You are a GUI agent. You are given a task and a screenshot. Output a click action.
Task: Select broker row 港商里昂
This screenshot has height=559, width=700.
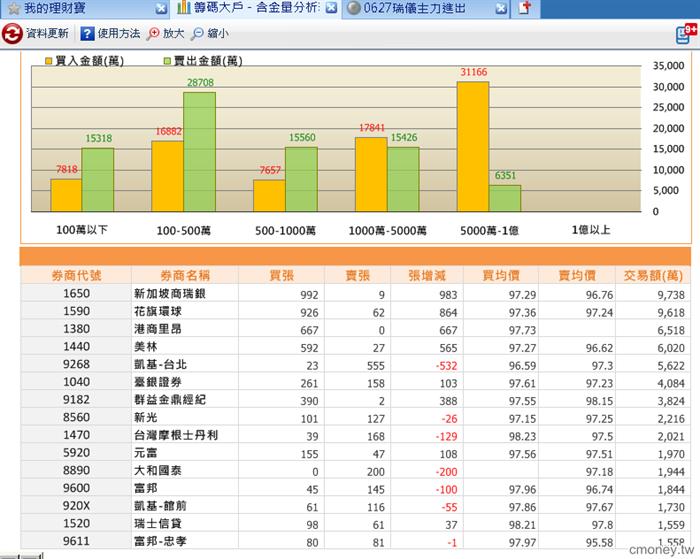point(355,329)
